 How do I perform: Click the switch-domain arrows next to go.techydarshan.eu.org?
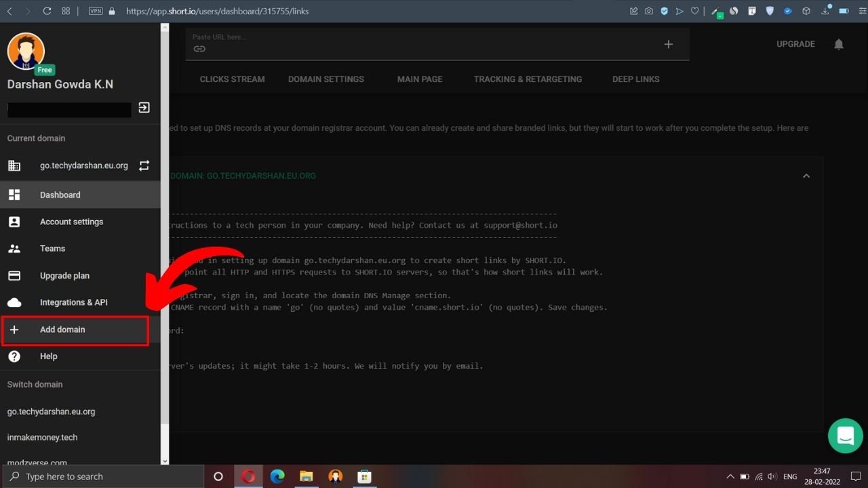click(144, 165)
